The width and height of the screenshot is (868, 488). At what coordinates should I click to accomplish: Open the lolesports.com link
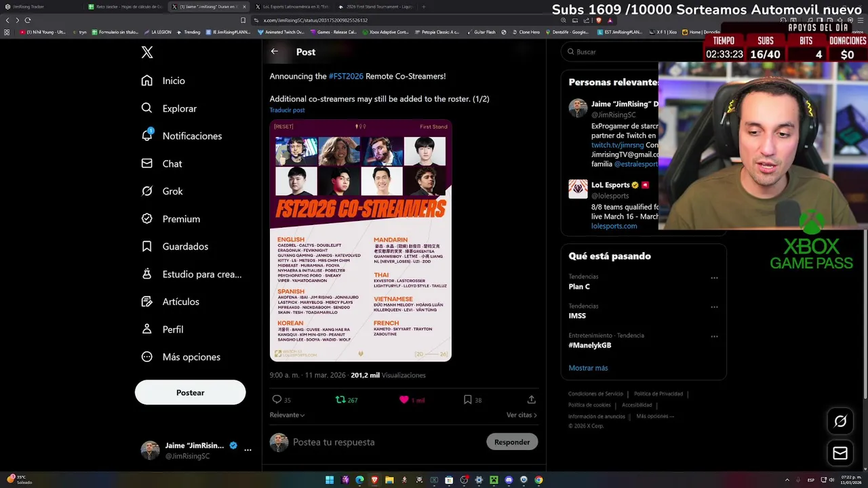tap(614, 226)
